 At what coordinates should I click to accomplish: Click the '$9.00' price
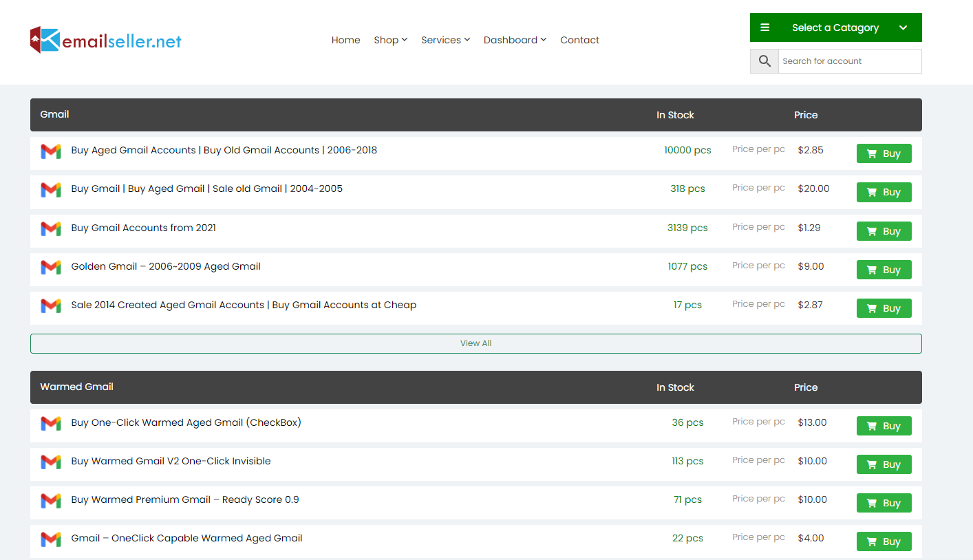point(811,266)
